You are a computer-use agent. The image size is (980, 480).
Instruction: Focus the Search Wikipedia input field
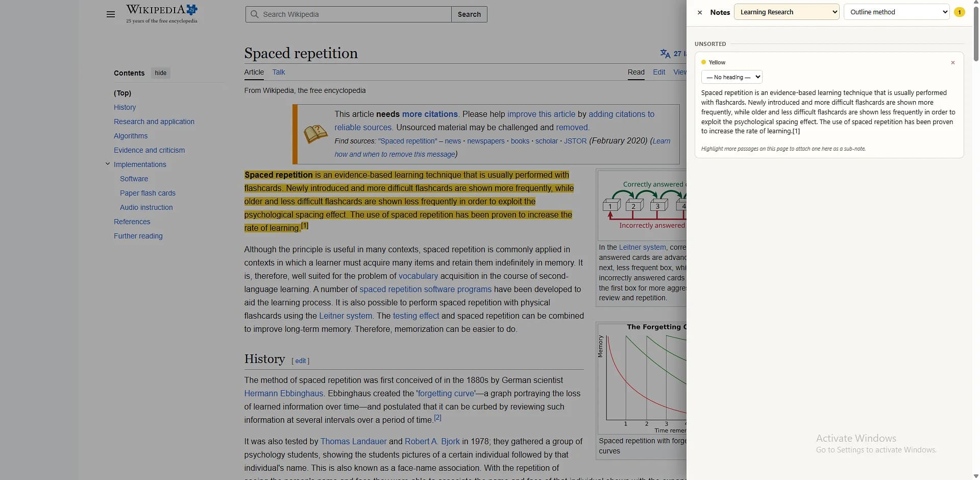349,14
